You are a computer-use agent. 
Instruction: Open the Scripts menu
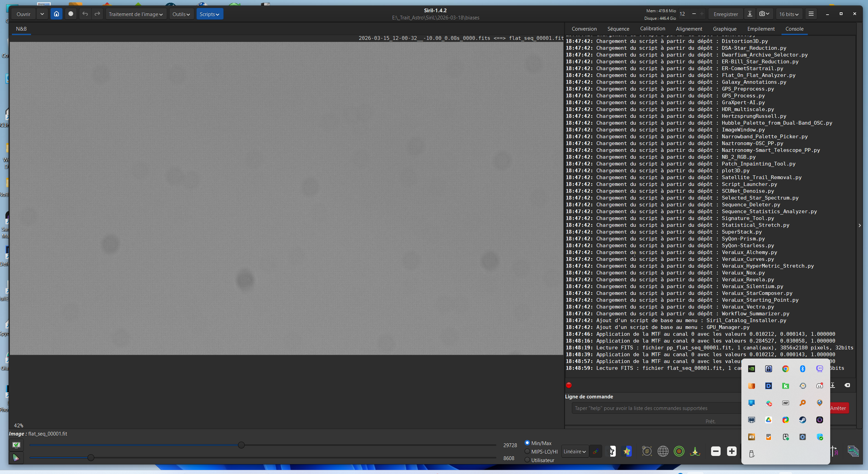tap(209, 14)
